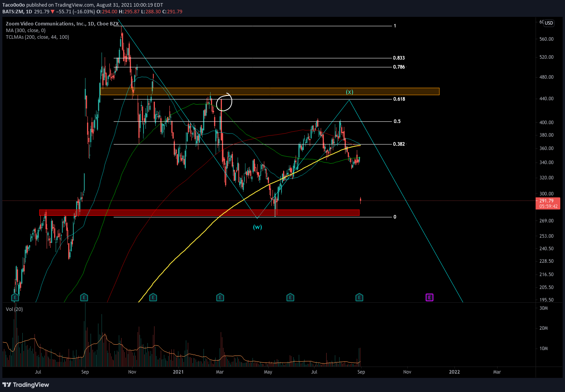
Task: Select the TCLMAs (200, close, 44, 100) legend
Action: (37, 37)
